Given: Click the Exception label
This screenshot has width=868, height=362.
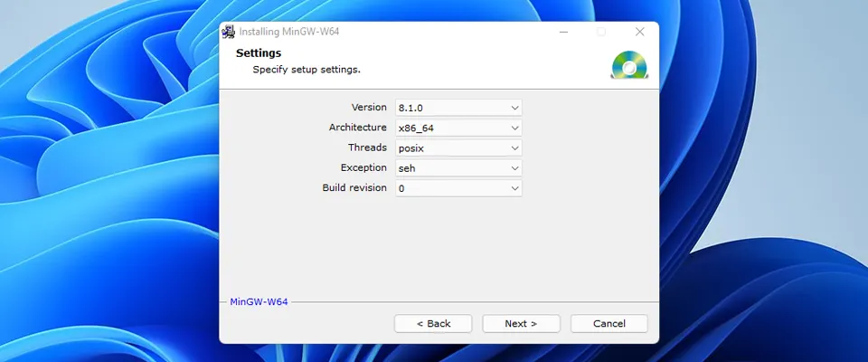Looking at the screenshot, I should tap(363, 167).
